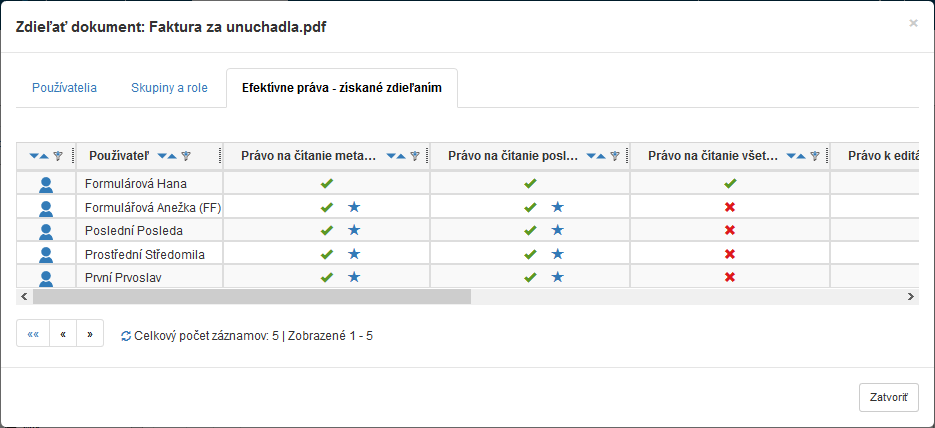Click the horizontal scrollbar's right arrow
Screen dimensions: 935x428
911,297
